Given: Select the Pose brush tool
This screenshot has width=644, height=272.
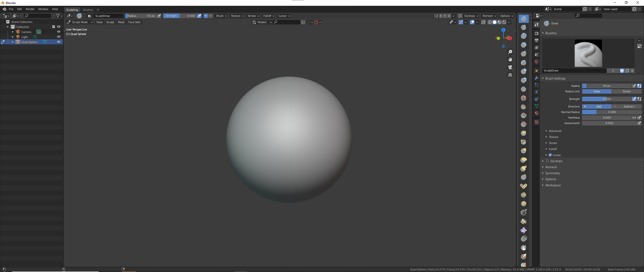Looking at the screenshot, I should [x=524, y=186].
